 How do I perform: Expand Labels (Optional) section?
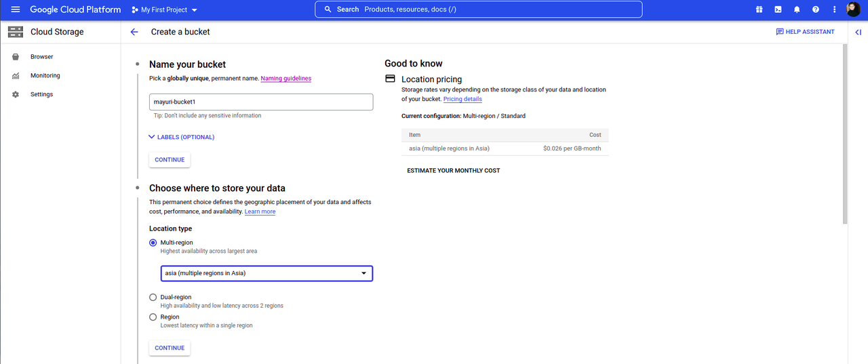[181, 137]
